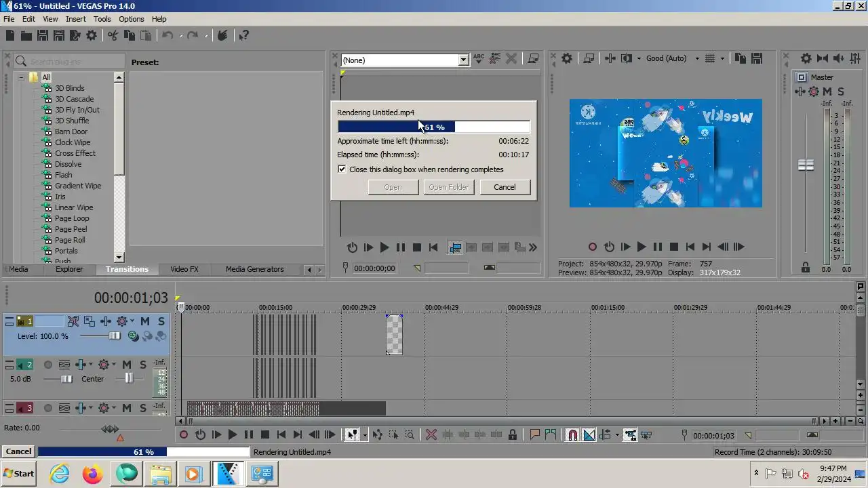Click the Copy icon in main toolbar
Screen dimensions: 868x488
pyautogui.click(x=129, y=36)
